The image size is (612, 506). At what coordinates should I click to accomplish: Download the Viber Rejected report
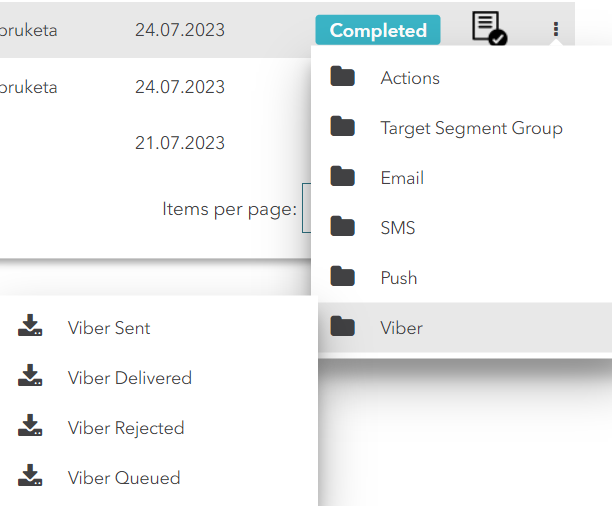[x=126, y=428]
